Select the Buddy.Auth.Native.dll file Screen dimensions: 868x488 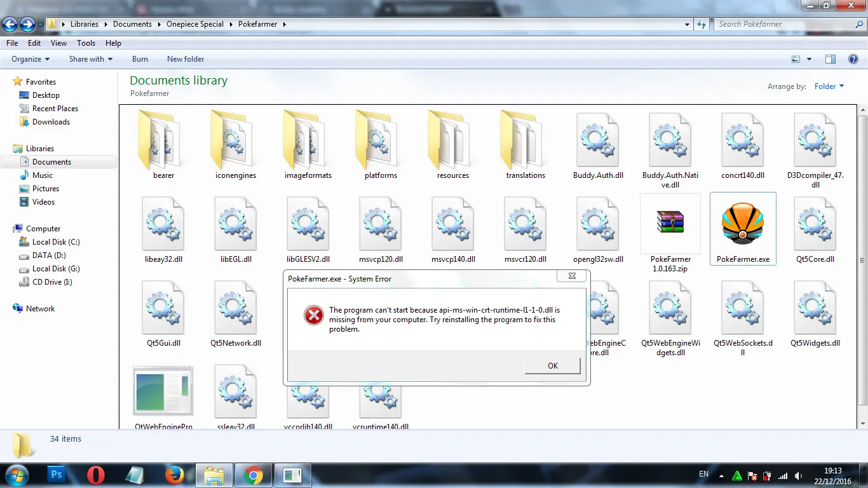(x=670, y=151)
